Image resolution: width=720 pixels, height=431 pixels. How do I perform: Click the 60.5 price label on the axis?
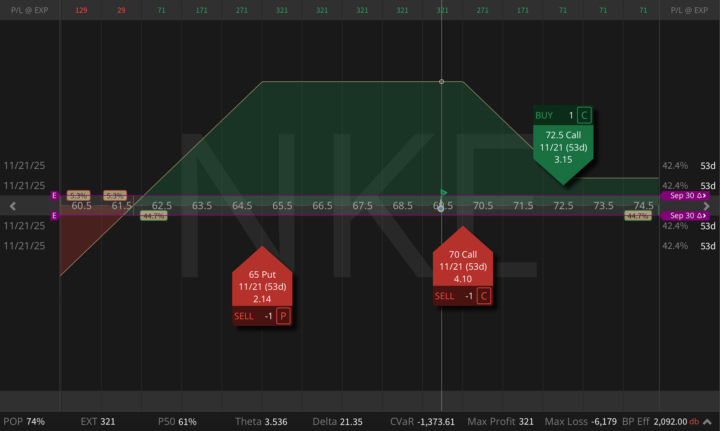point(81,206)
